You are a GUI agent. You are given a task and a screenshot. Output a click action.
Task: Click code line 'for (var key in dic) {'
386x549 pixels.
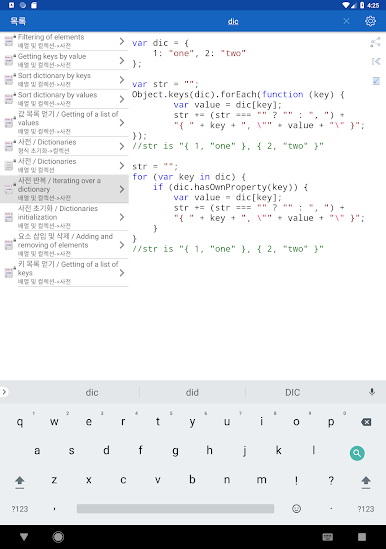189,177
